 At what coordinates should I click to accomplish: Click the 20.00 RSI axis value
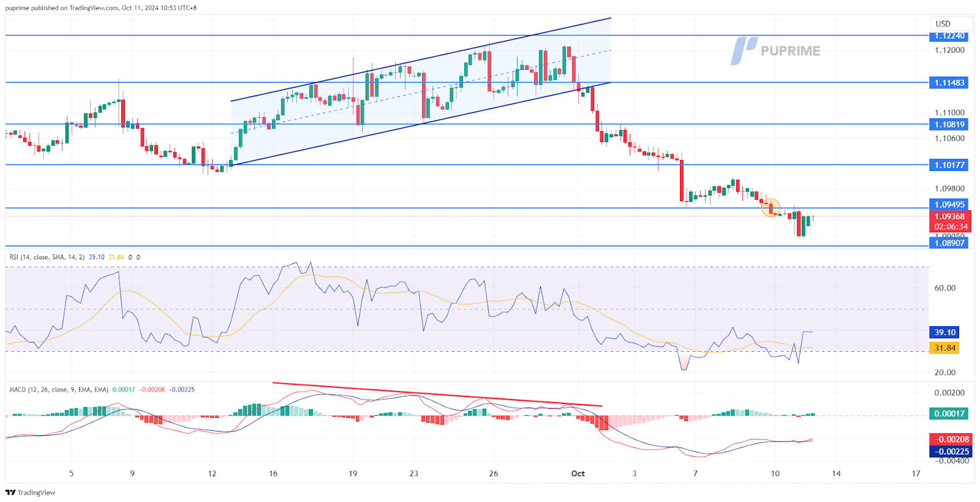[944, 372]
